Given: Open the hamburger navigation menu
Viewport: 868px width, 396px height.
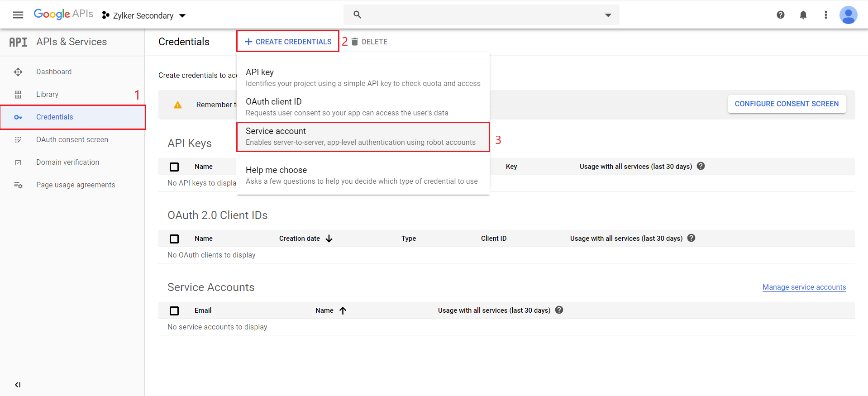Looking at the screenshot, I should pyautogui.click(x=18, y=15).
